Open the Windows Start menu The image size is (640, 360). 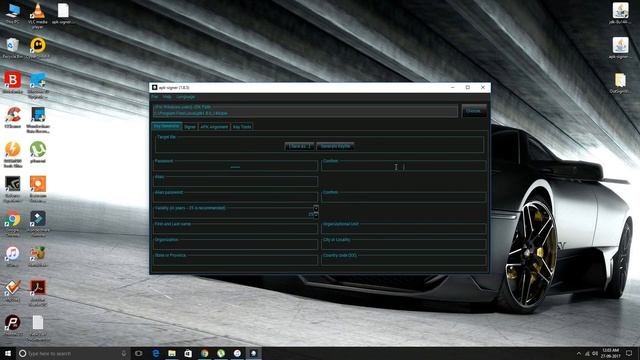(x=8, y=353)
